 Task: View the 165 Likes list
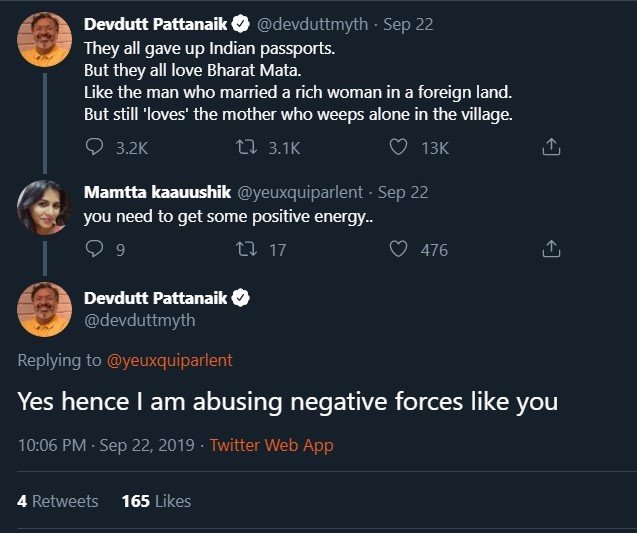click(156, 501)
